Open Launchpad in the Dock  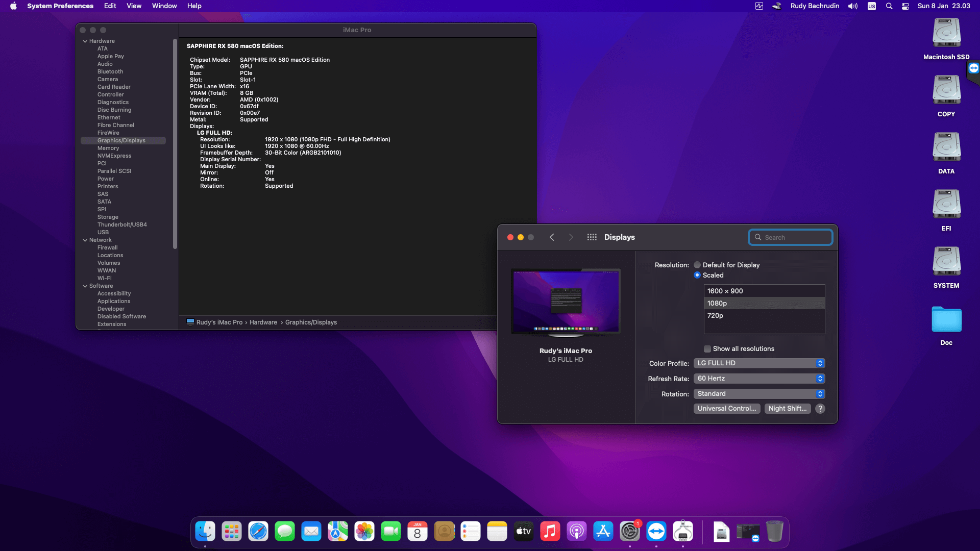pos(232,532)
